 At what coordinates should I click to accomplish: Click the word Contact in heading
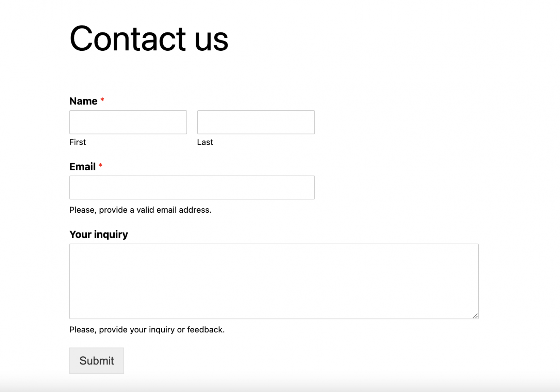coord(128,39)
